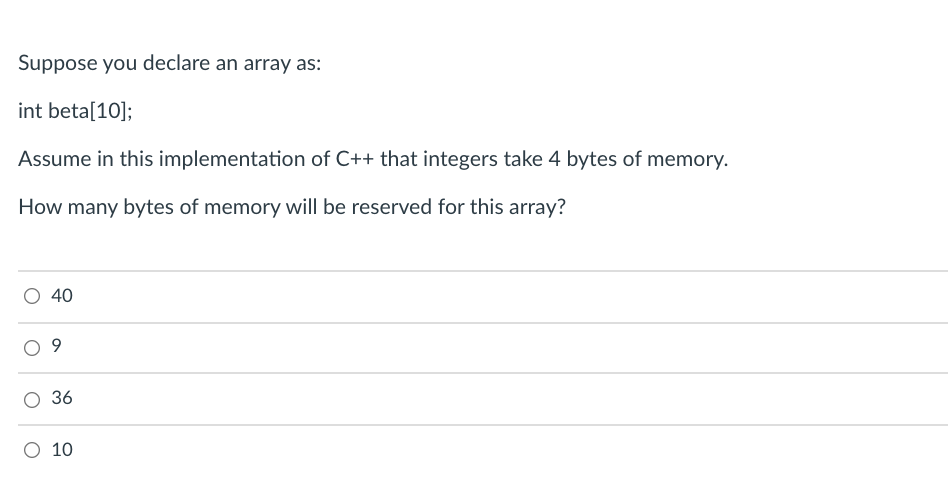Image resolution: width=948 pixels, height=488 pixels.
Task: Click "memory." ending the assumption sentence
Action: [x=687, y=160]
